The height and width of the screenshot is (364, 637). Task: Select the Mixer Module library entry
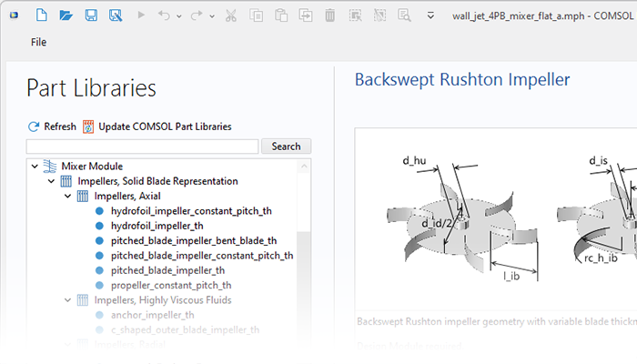click(92, 167)
